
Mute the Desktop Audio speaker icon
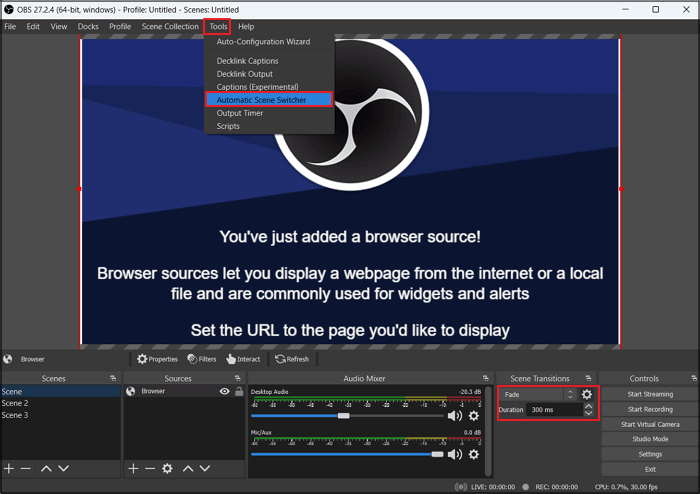pyautogui.click(x=455, y=415)
